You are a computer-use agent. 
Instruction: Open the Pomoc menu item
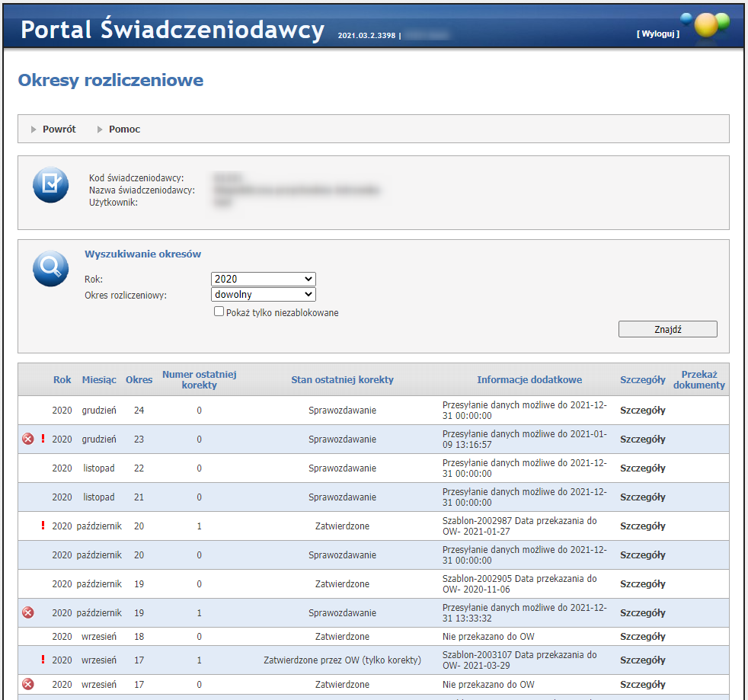coord(124,129)
